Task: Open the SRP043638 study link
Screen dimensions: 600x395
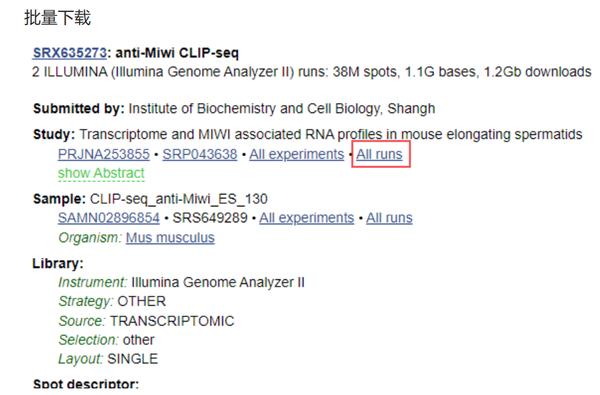Action: point(200,154)
